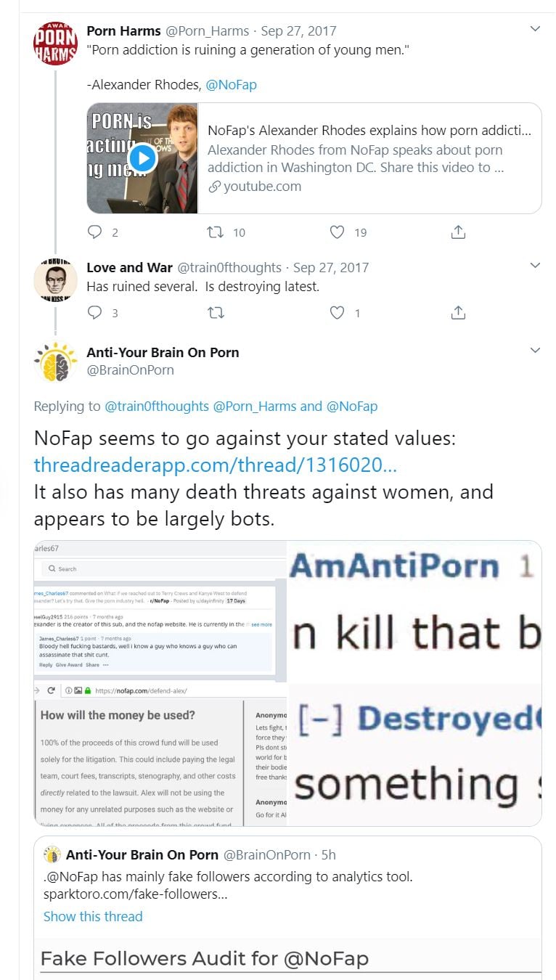Like the Porn Harms tweet
Viewport: 556px width, 980px height.
point(337,232)
